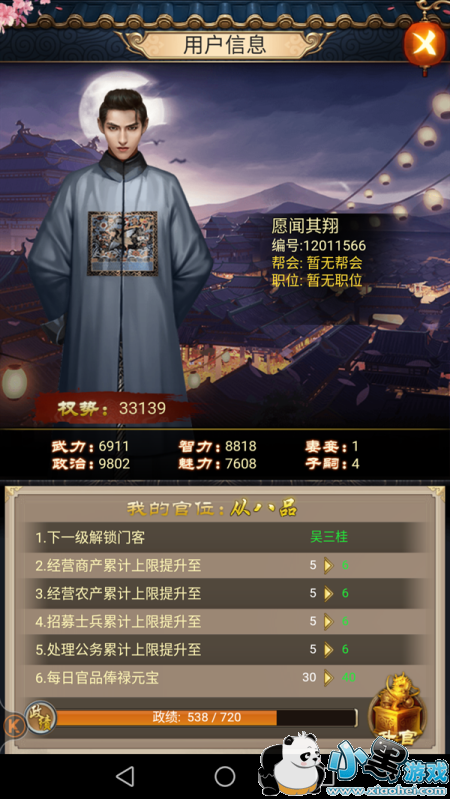Select the 处理公务累计上限 row
The image size is (450, 799).
click(225, 649)
